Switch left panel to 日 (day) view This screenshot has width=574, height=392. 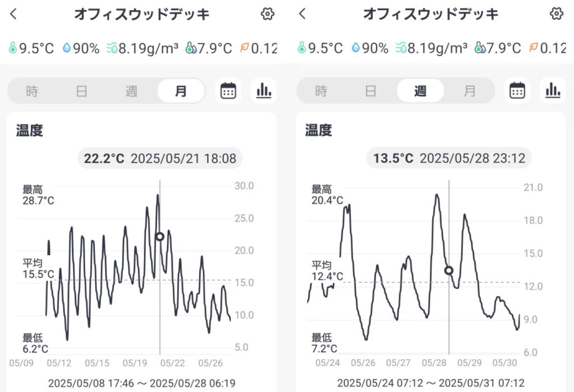81,91
